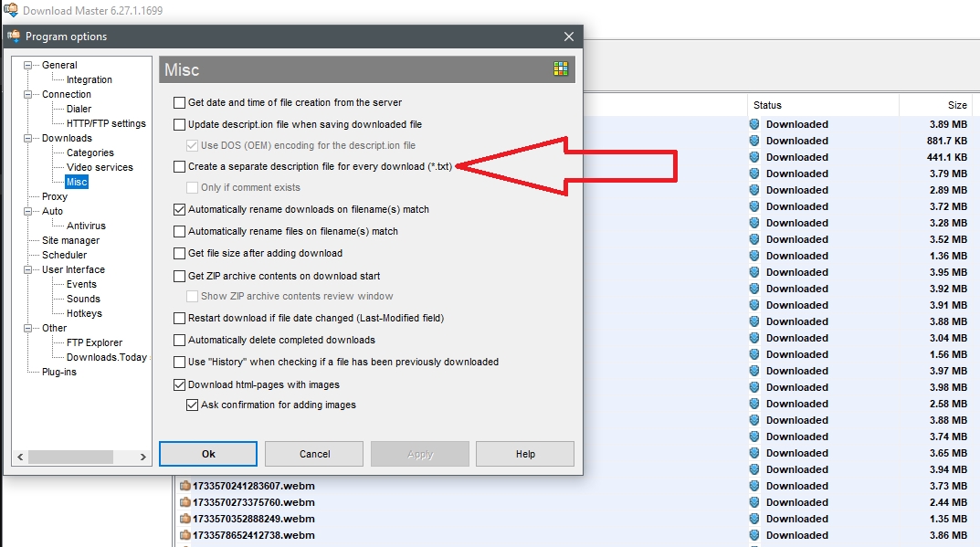Collapse the Downloads tree node
980x547 pixels.
[x=27, y=138]
